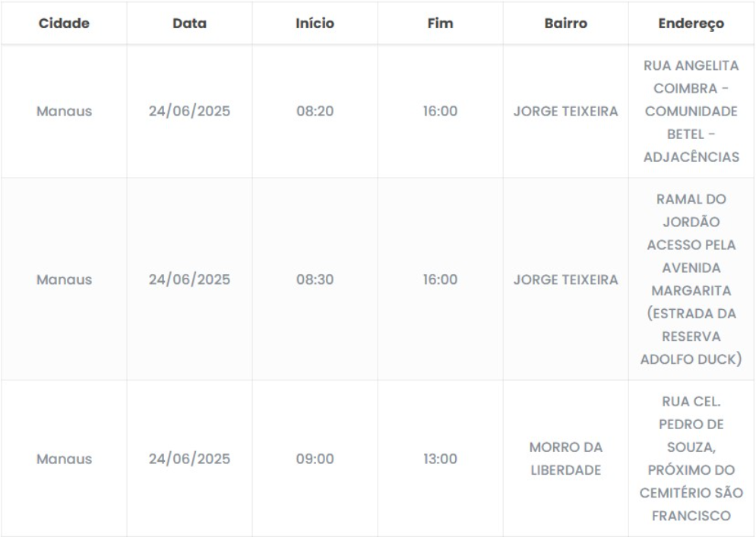The height and width of the screenshot is (537, 756).
Task: Click the Fim column header
Action: 440,24
